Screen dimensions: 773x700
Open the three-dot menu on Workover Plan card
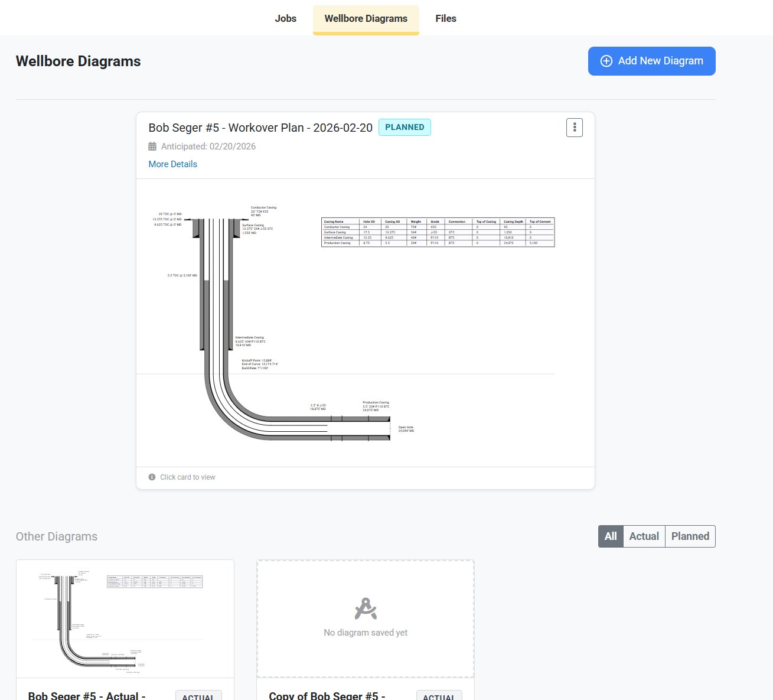(x=575, y=128)
